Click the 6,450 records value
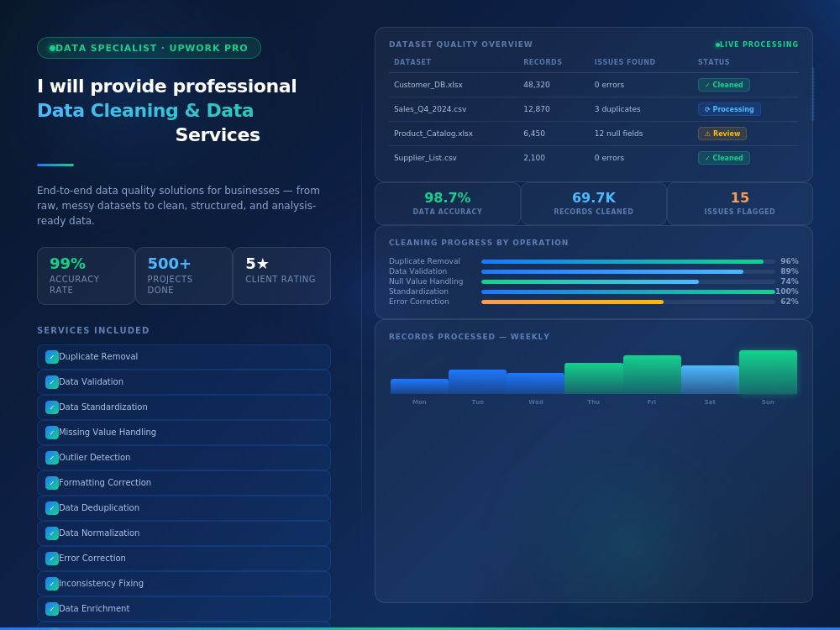The image size is (840, 630). 534,134
